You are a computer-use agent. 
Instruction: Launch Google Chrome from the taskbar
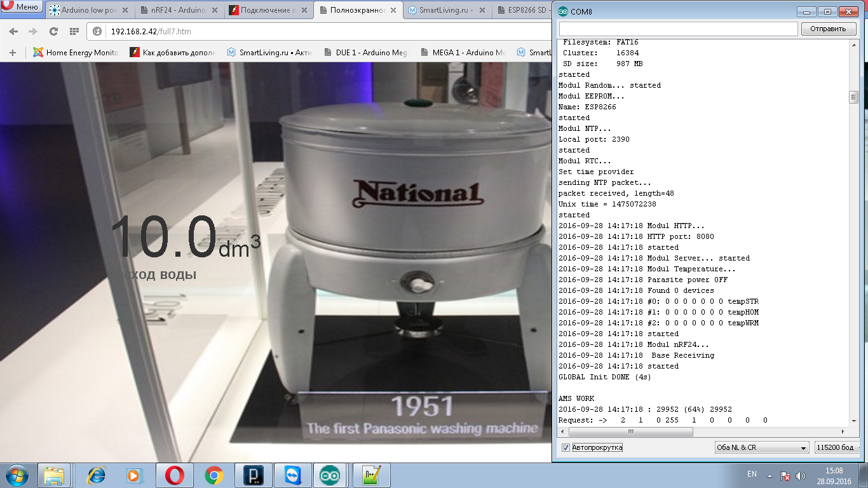point(214,475)
